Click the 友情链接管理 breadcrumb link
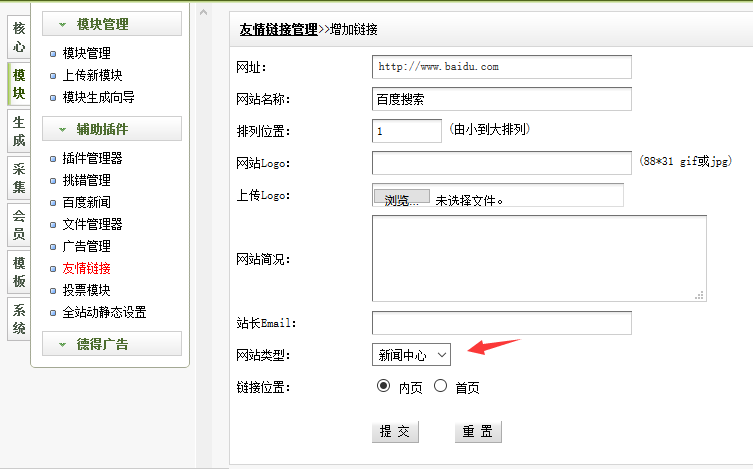This screenshot has width=753, height=469. coord(278,30)
